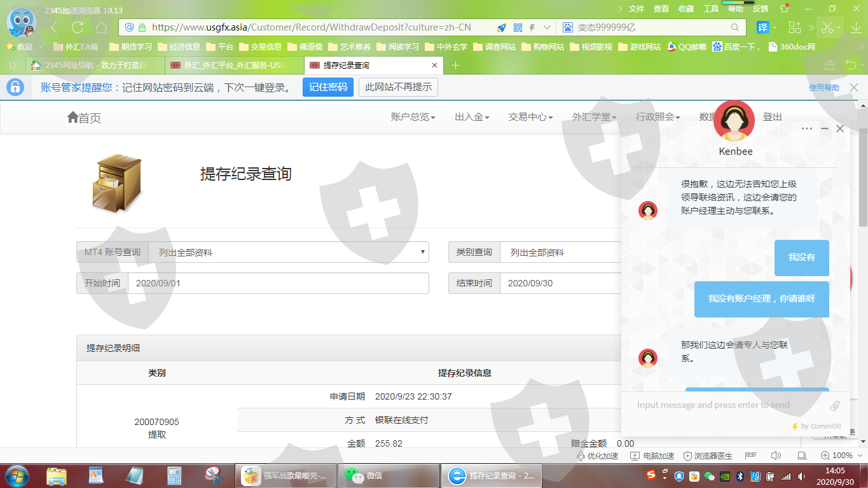Expand the MT4 账号查询 dropdown
The height and width of the screenshot is (488, 868).
click(288, 253)
